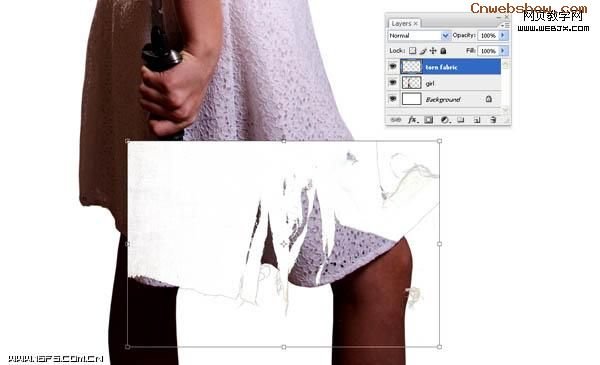
Task: Open the Fill slider arrow
Action: point(503,51)
